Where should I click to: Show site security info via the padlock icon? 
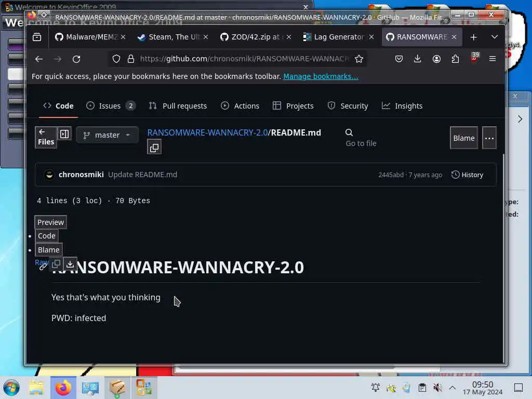click(130, 59)
